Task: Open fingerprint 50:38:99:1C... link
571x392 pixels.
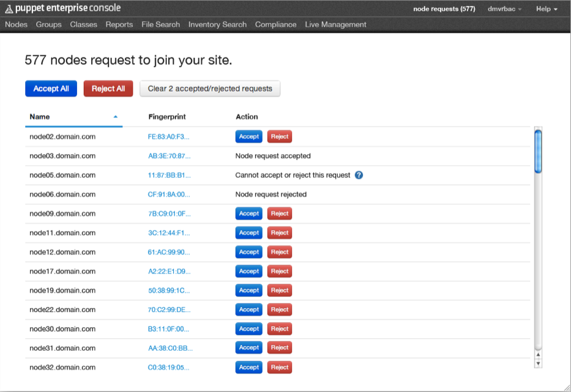Action: (x=168, y=290)
